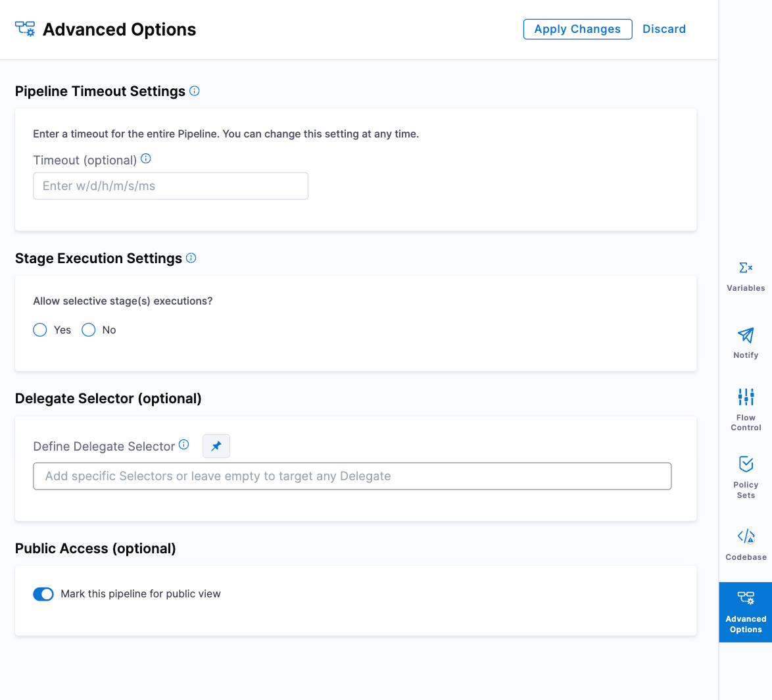Open the Notify panel icon
Screen dimensions: 772x700
coord(746,336)
